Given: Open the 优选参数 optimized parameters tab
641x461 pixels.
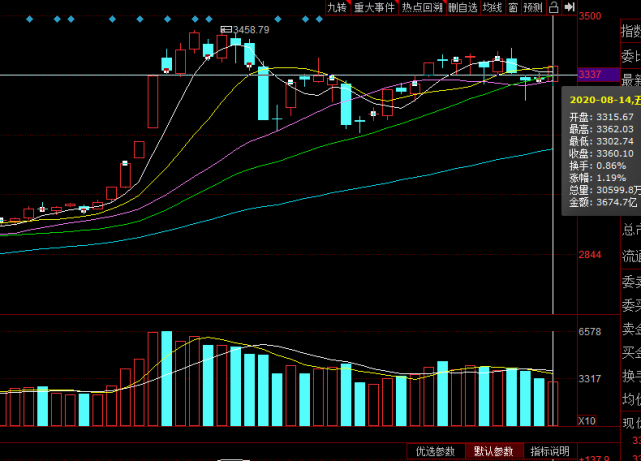Looking at the screenshot, I should [x=435, y=451].
